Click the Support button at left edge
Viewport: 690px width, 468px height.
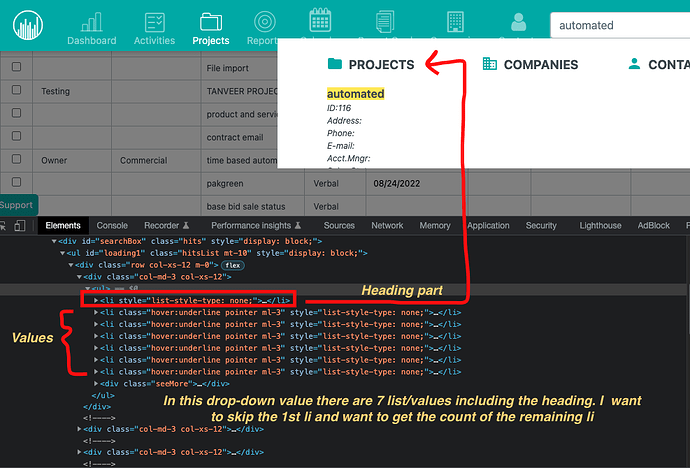(18, 205)
